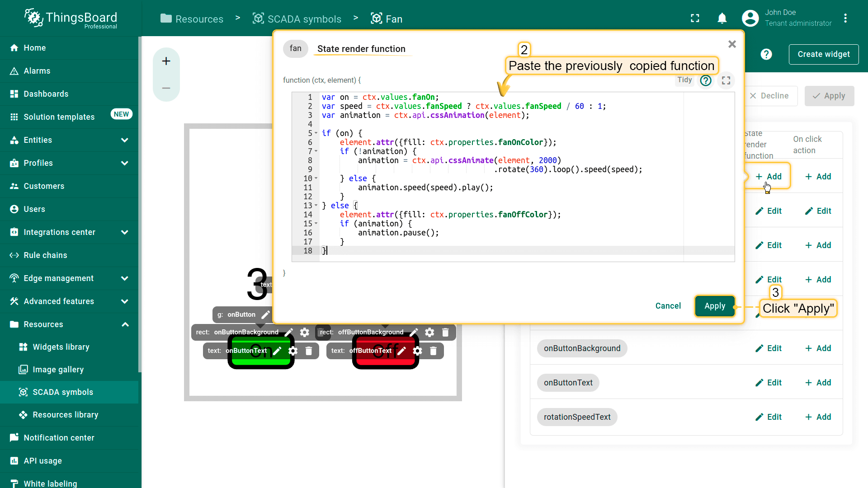Click the Tidy button above the code
Screen dimensions: 868x488
(x=684, y=80)
